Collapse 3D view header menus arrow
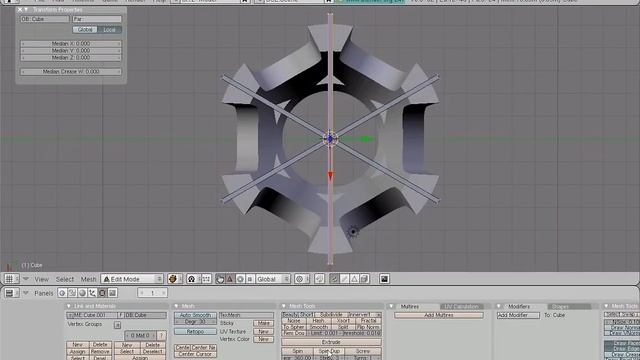The width and height of the screenshot is (640, 360). tap(26, 279)
